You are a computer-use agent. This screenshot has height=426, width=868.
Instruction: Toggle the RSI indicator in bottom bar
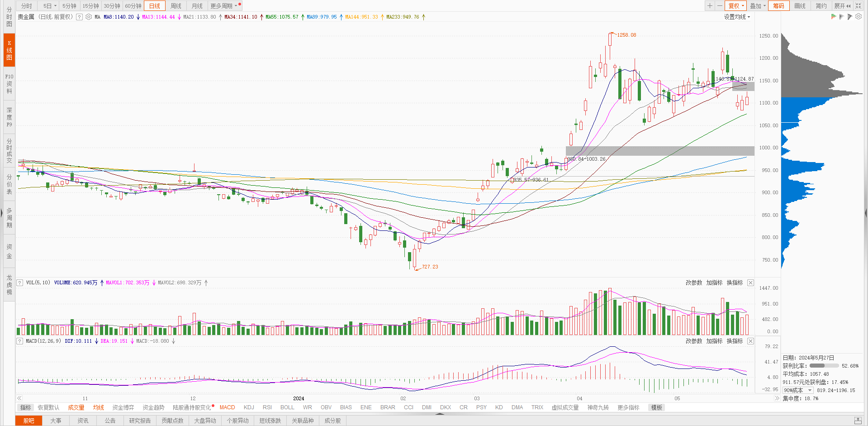point(267,407)
